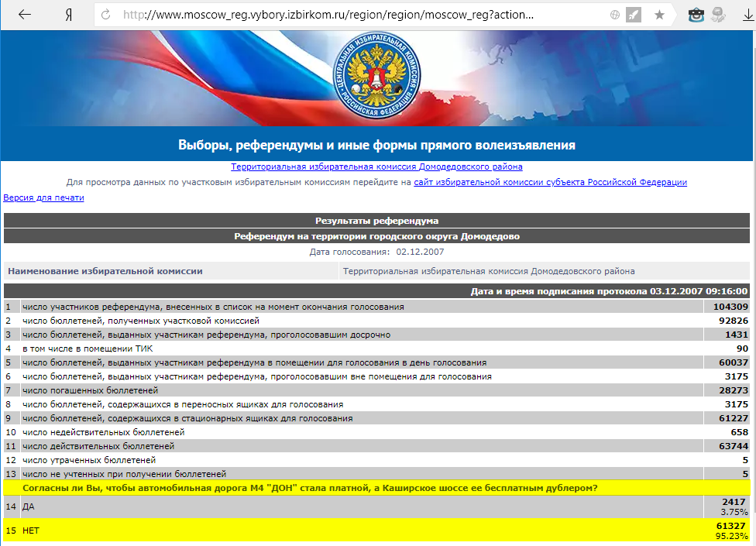Click the globe site-info icon in address bar

(x=615, y=15)
